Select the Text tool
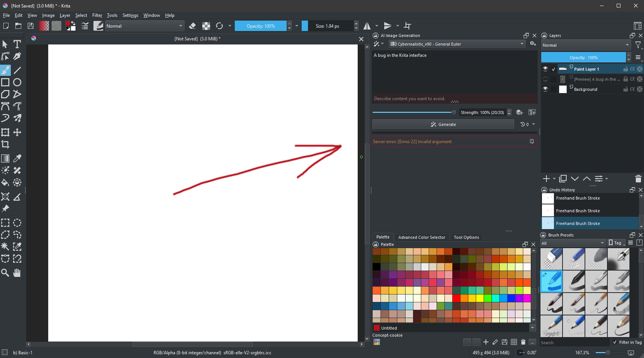This screenshot has height=358, width=644. coord(17,44)
